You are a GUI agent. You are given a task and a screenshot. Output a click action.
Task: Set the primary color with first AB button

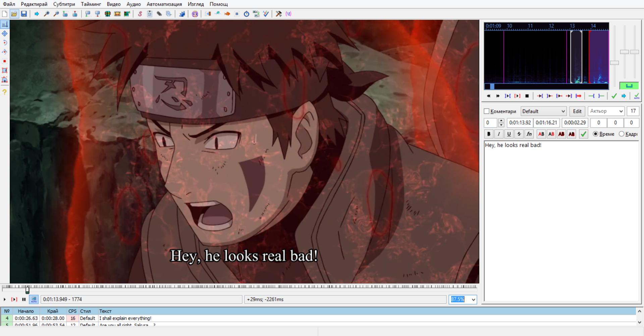pyautogui.click(x=541, y=134)
